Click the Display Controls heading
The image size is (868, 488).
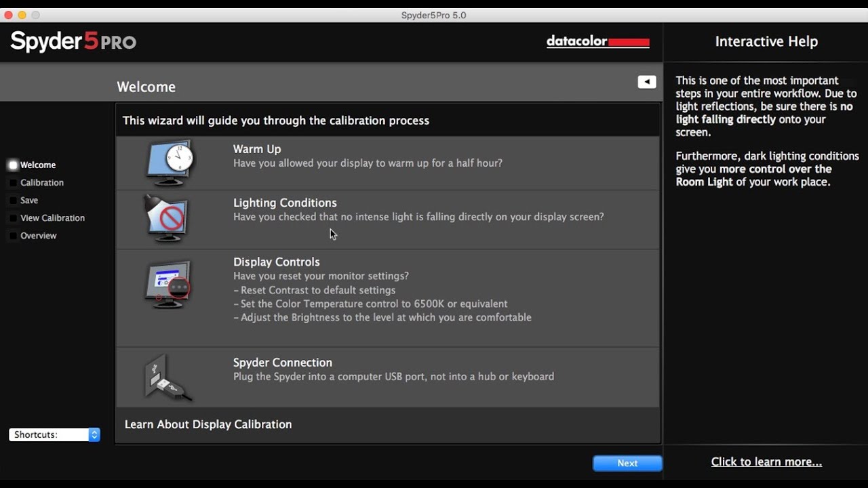coord(277,262)
